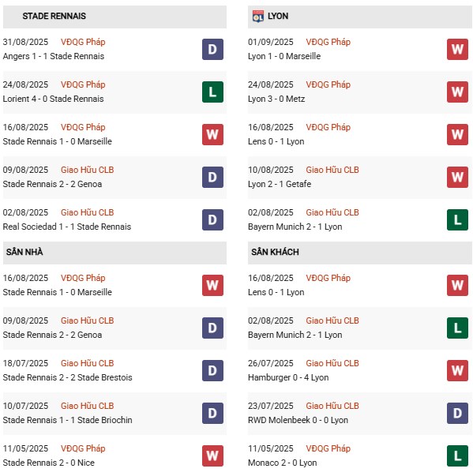Open the Giao Hữu CLB link dated 10/08/2025
473x476 pixels.
[x=332, y=170]
